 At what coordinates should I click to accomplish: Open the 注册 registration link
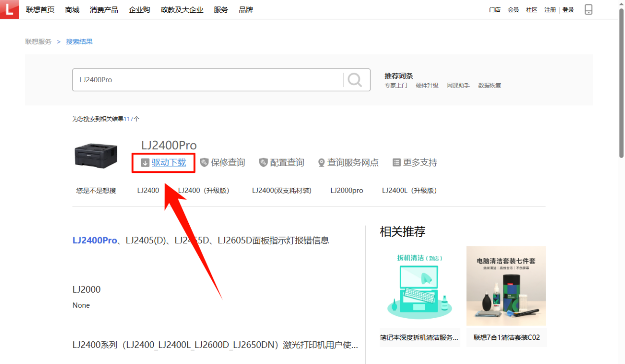(550, 9)
